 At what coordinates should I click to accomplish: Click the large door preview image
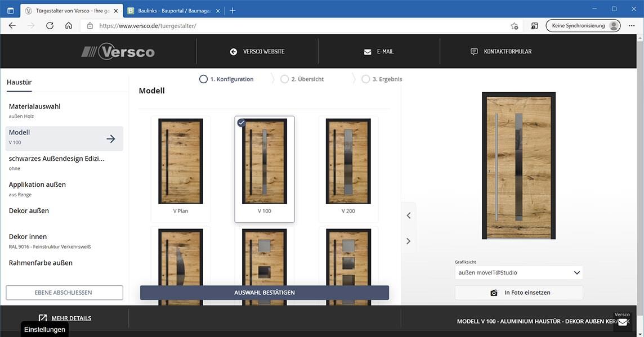[x=518, y=165]
